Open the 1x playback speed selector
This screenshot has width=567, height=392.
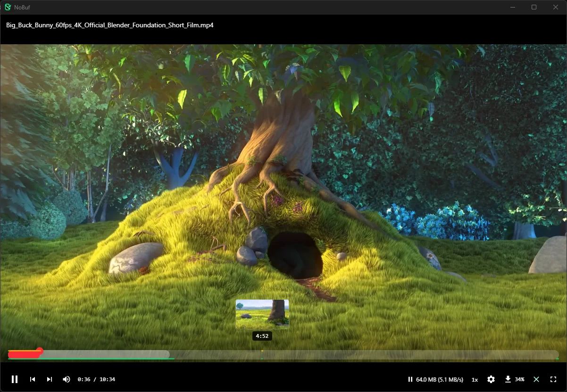[475, 379]
